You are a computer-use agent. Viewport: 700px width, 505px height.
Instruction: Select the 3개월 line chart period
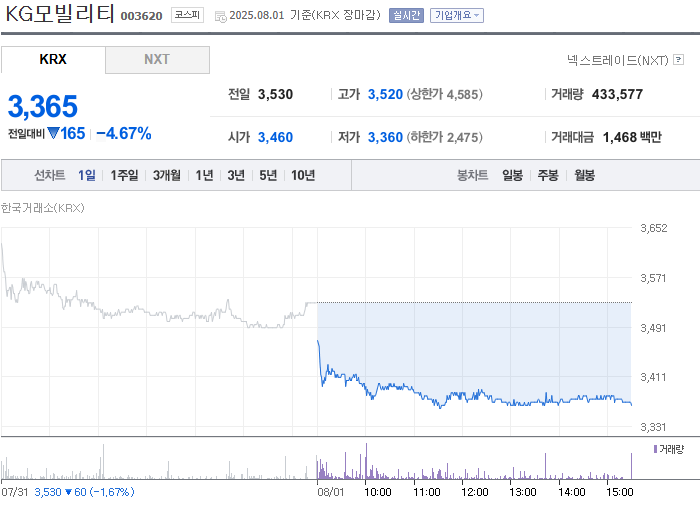[x=167, y=175]
